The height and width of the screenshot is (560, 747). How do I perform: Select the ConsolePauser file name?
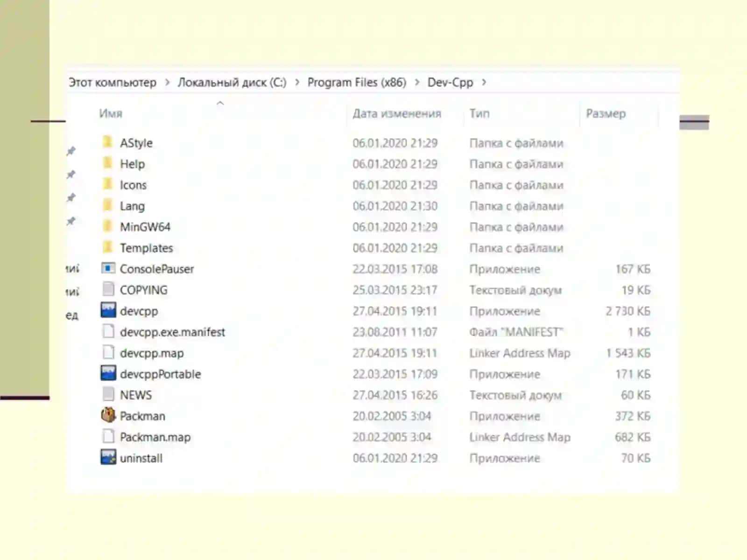(157, 269)
